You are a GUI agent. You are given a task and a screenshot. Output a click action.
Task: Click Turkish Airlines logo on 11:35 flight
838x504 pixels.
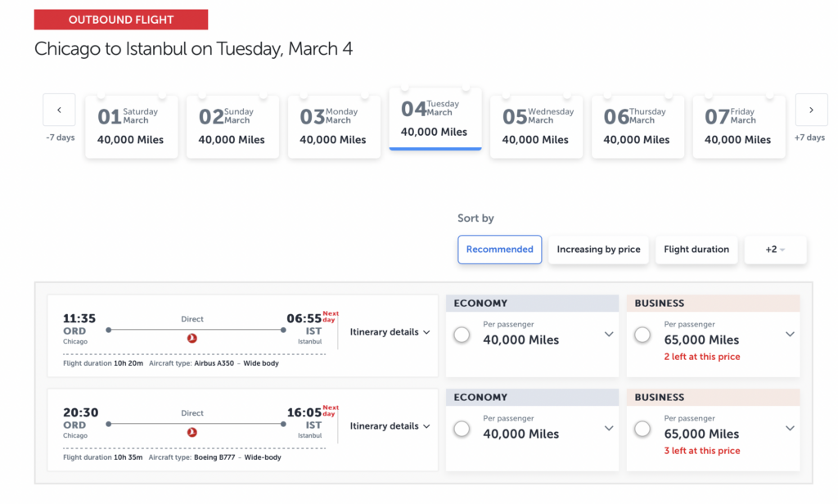(192, 338)
